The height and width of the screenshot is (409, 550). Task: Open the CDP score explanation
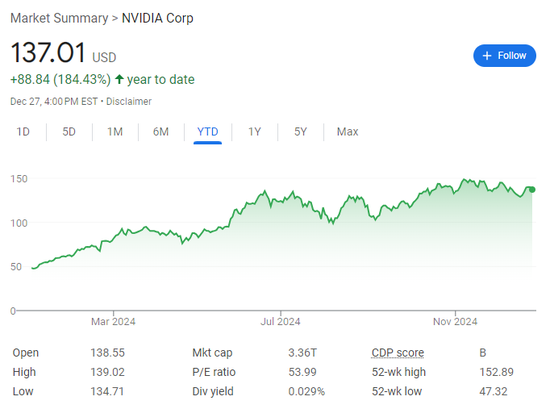398,353
